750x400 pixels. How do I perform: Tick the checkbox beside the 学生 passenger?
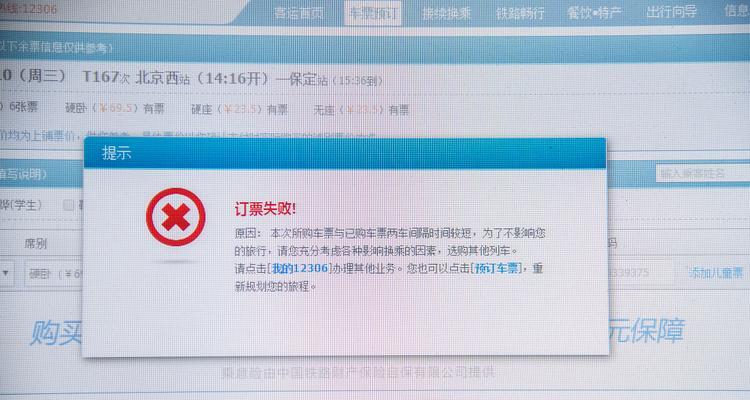tap(68, 205)
